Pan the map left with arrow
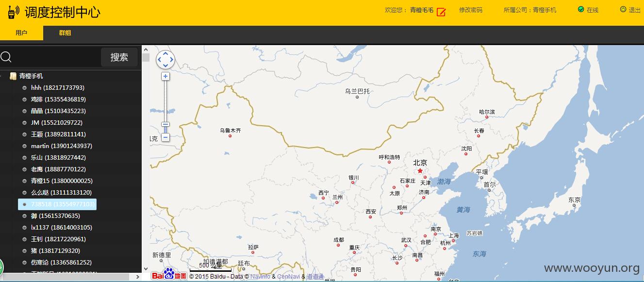 coord(160,59)
